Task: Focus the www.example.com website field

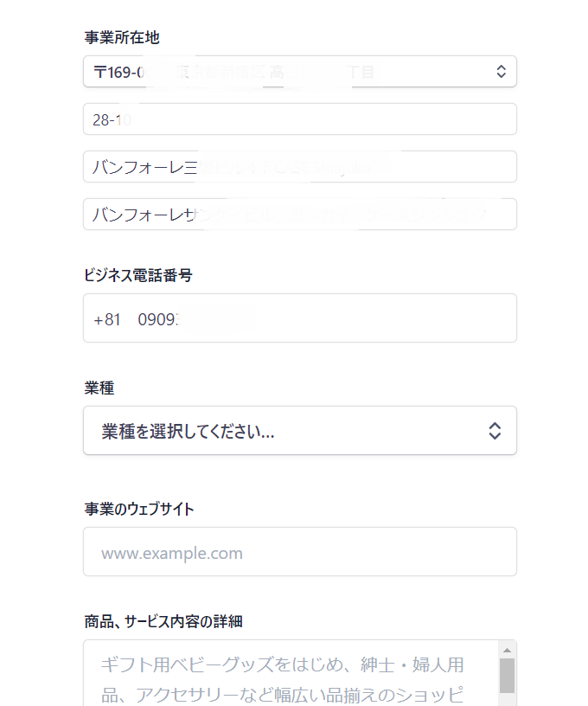Action: tap(299, 552)
